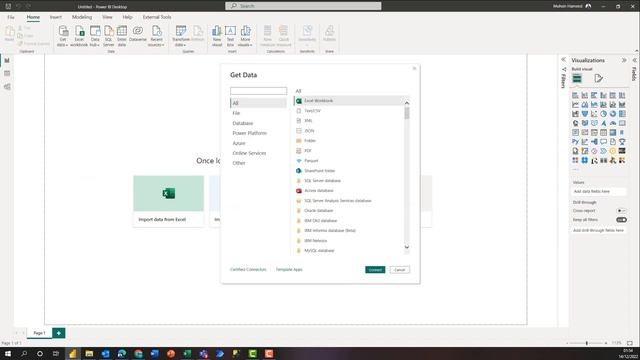The height and width of the screenshot is (360, 640).
Task: Expand the Filters pane chevron
Action: click(563, 60)
